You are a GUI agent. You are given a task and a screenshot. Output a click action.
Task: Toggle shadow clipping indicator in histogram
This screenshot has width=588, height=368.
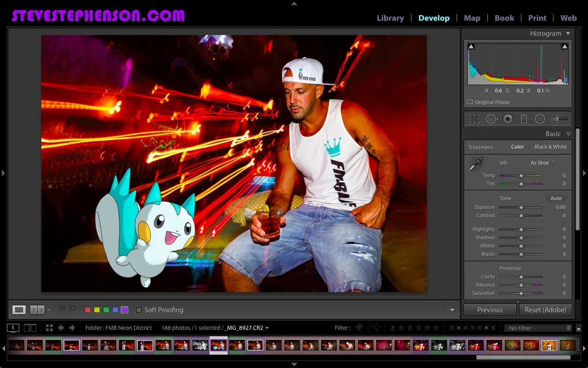(471, 46)
